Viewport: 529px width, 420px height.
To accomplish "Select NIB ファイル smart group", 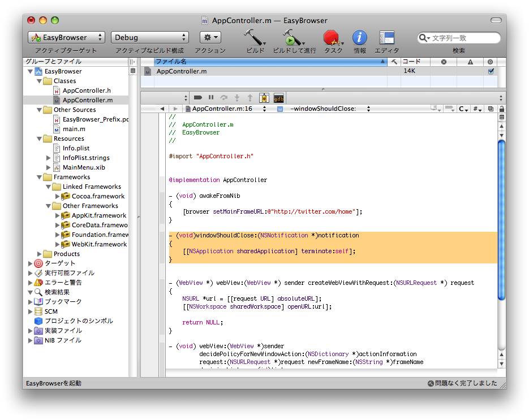I will [x=63, y=340].
